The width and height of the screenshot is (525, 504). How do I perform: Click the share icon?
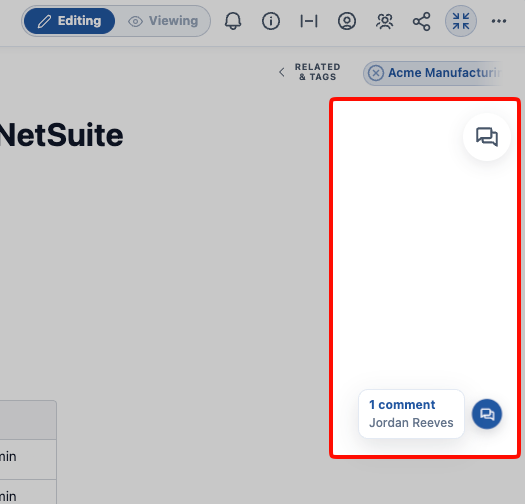[422, 21]
